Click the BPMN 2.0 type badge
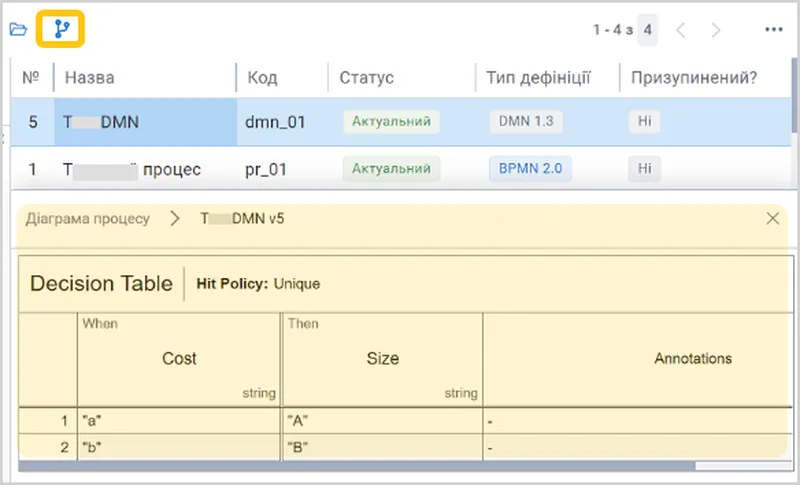This screenshot has width=800, height=485. pyautogui.click(x=530, y=169)
